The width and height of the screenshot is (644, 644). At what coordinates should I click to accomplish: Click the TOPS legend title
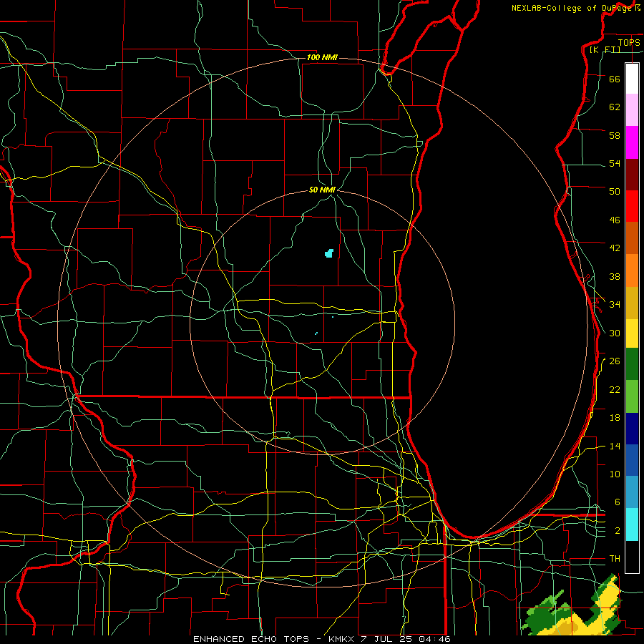pos(629,42)
